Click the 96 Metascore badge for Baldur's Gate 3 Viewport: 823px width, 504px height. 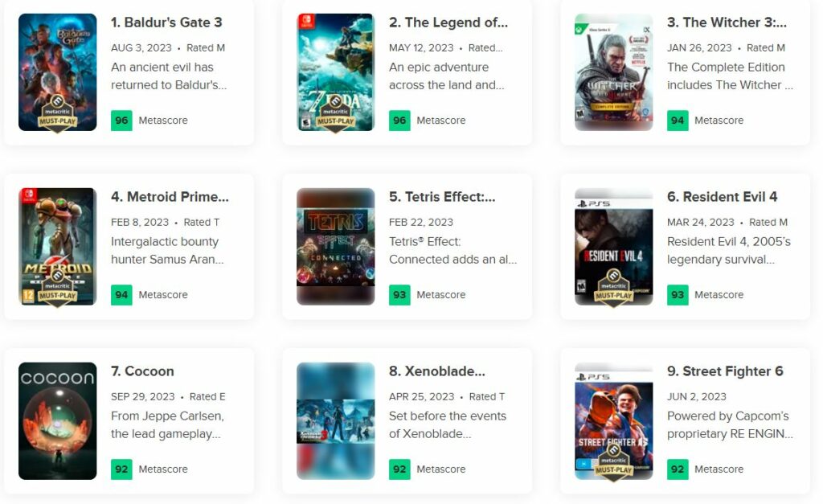tap(121, 120)
